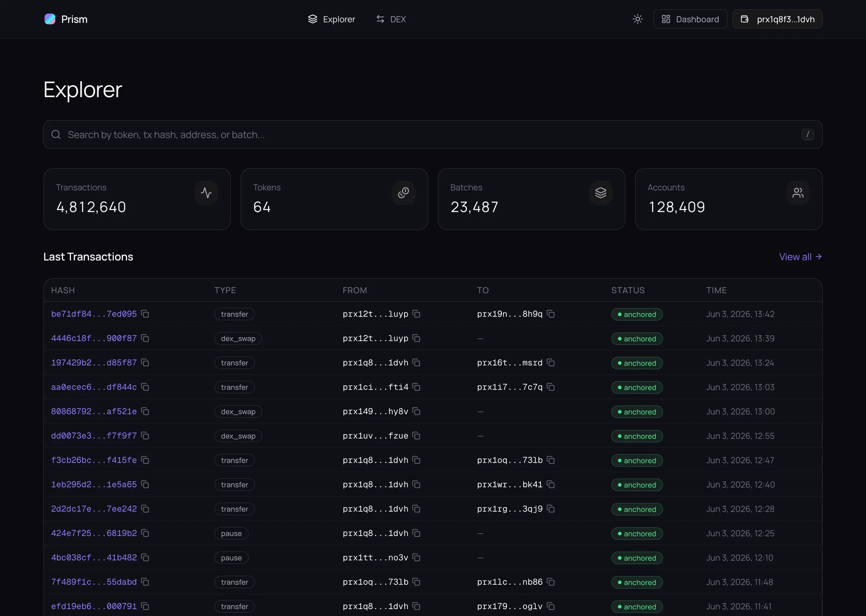Viewport: 866px width, 616px height.
Task: Open transaction be71df84...7ed095
Action: (x=94, y=314)
